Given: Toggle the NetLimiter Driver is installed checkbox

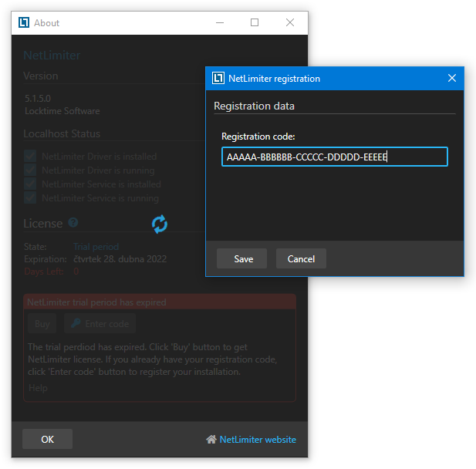Looking at the screenshot, I should [x=31, y=157].
